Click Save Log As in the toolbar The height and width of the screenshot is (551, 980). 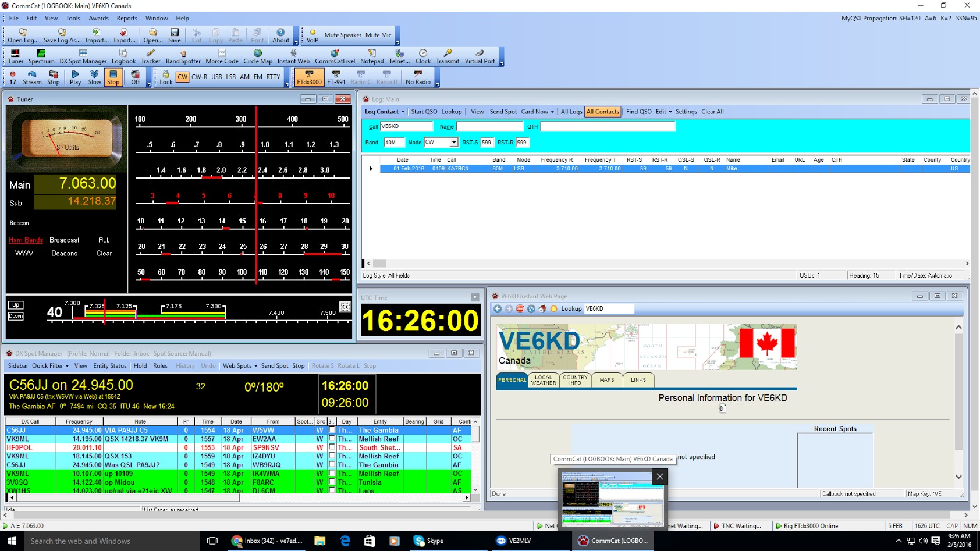(62, 35)
